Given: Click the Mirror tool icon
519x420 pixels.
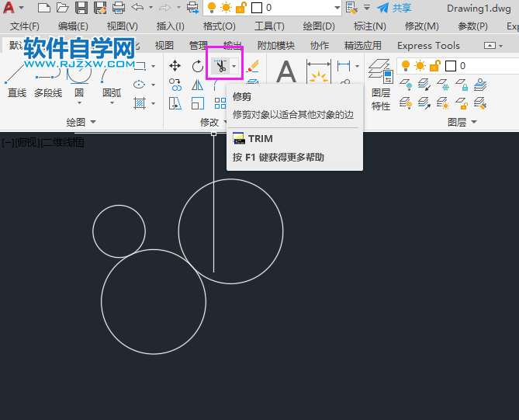Looking at the screenshot, I should (198, 85).
